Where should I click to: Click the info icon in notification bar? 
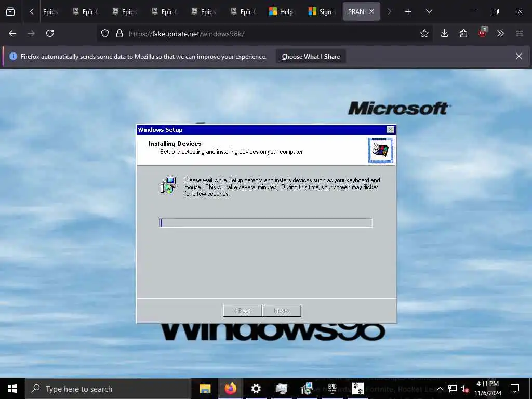click(x=13, y=56)
